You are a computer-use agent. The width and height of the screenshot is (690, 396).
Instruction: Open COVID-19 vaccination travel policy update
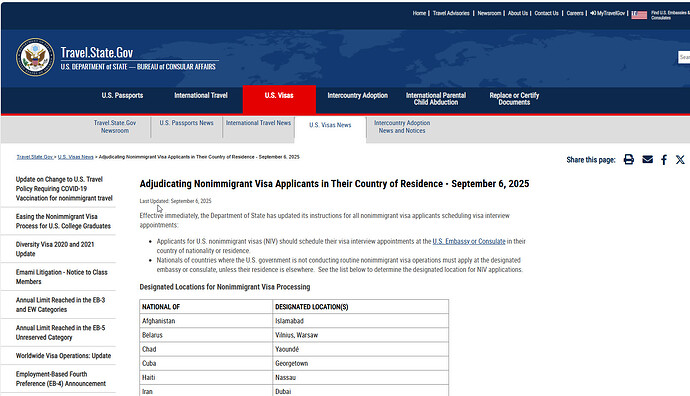tap(64, 189)
